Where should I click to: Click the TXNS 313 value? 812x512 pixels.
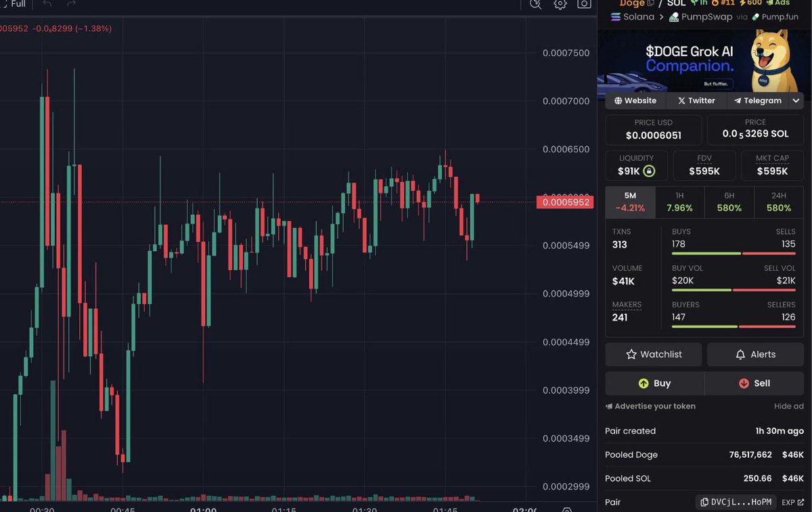coord(620,245)
